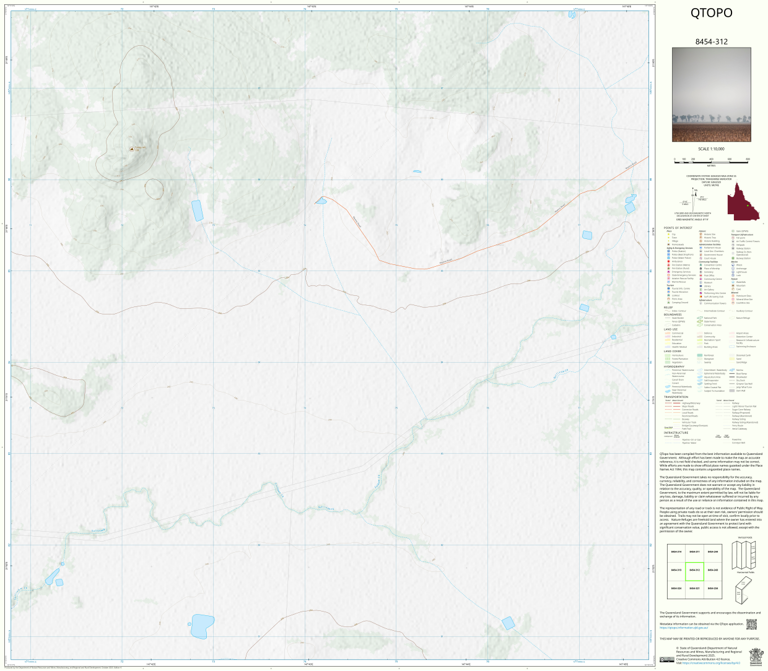Image resolution: width=768 pixels, height=671 pixels.
Task: Click the map sheet number 8454-312
Action: click(711, 42)
